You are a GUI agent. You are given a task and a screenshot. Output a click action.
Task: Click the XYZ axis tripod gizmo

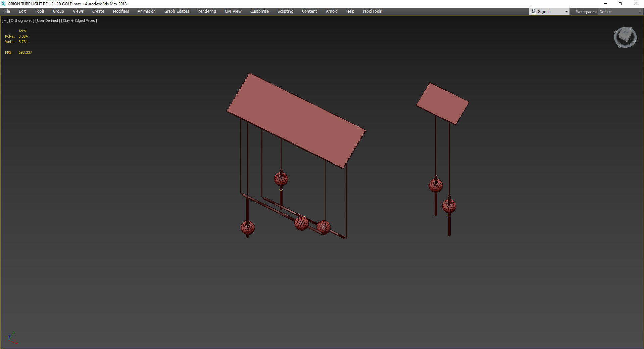[x=13, y=338]
